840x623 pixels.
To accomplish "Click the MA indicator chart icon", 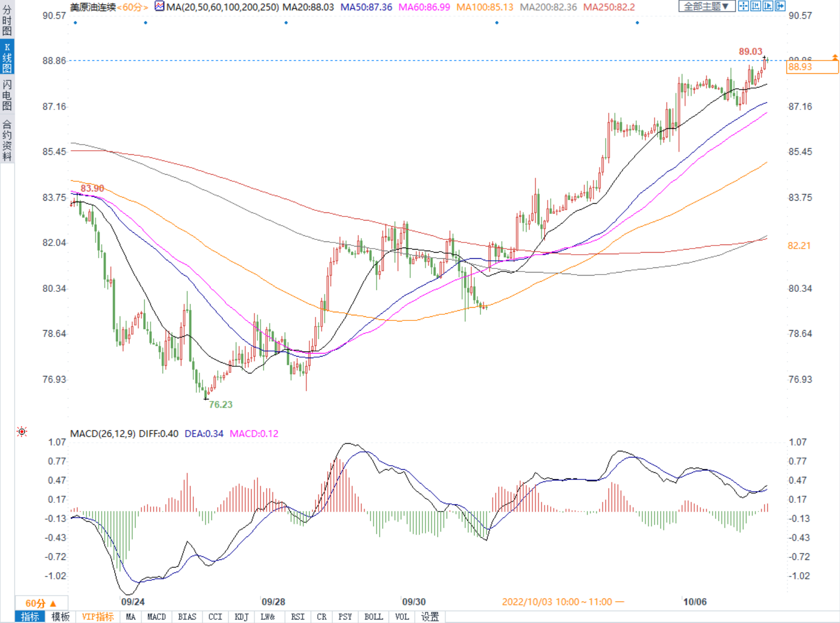I will click(159, 7).
